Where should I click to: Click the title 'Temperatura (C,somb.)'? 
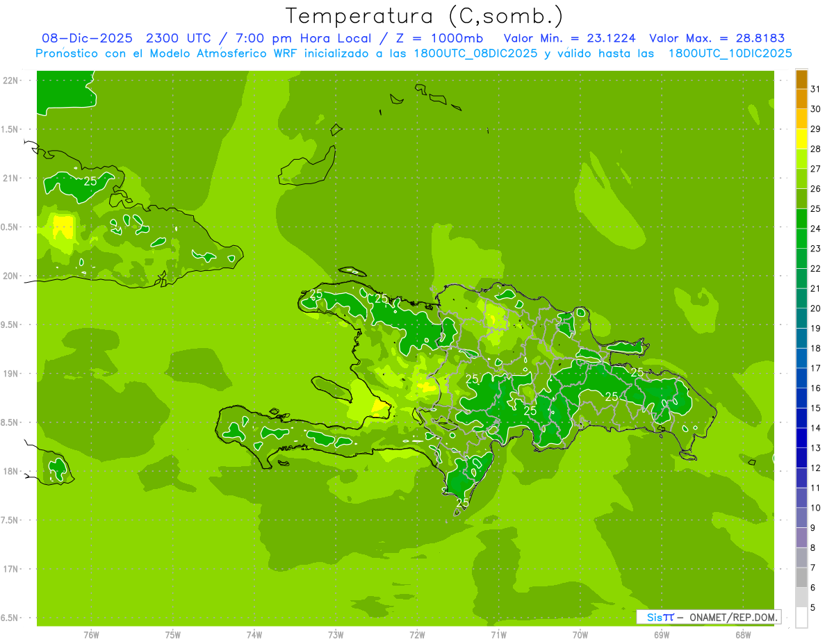click(x=424, y=17)
